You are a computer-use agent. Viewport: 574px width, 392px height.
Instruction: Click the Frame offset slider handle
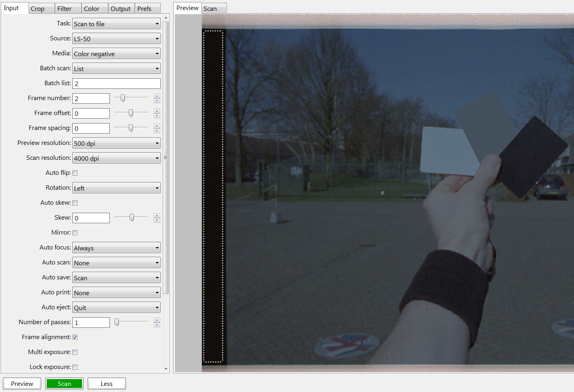click(130, 113)
